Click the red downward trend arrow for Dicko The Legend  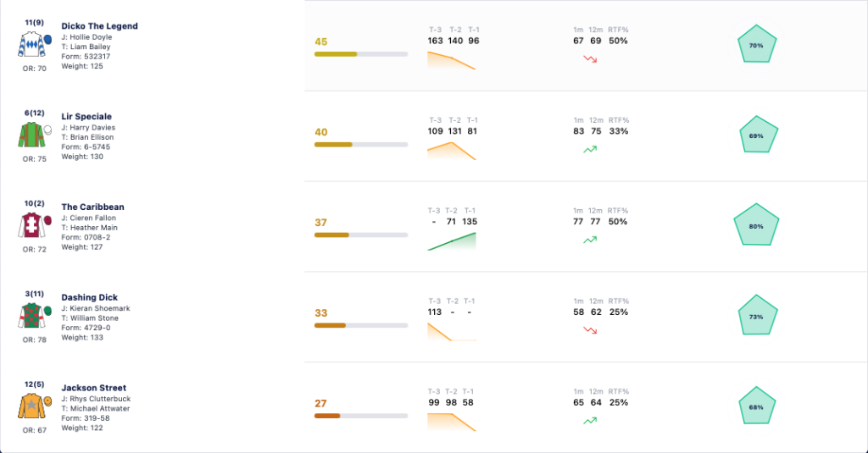tap(590, 58)
